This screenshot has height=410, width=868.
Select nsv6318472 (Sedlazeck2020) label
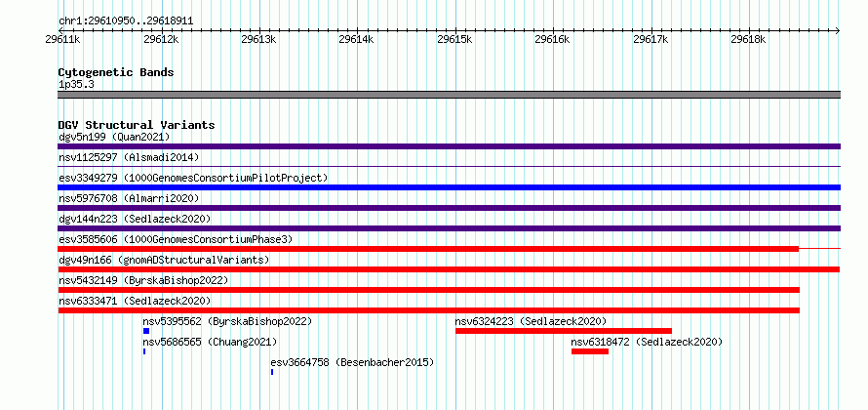click(x=648, y=342)
